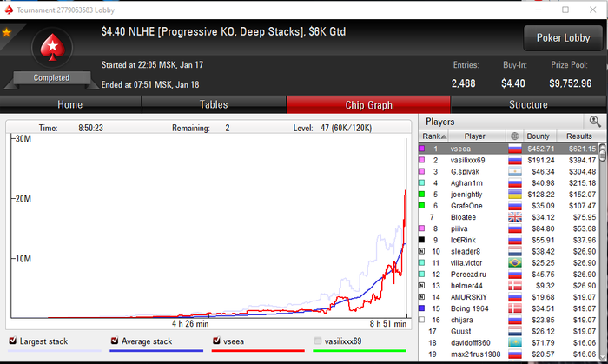Click the Netherlands flag next to Guust
608x364 pixels.
click(514, 332)
